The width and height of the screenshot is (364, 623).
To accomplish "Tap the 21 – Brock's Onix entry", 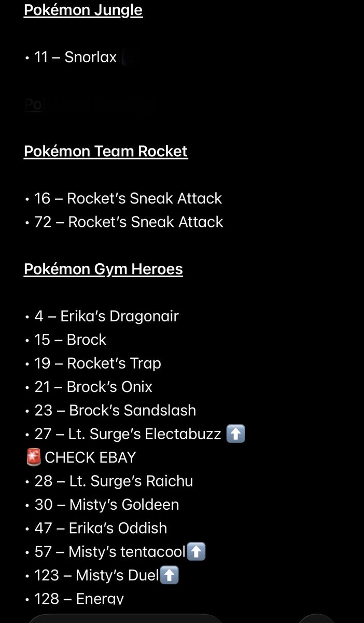I will coord(93,387).
